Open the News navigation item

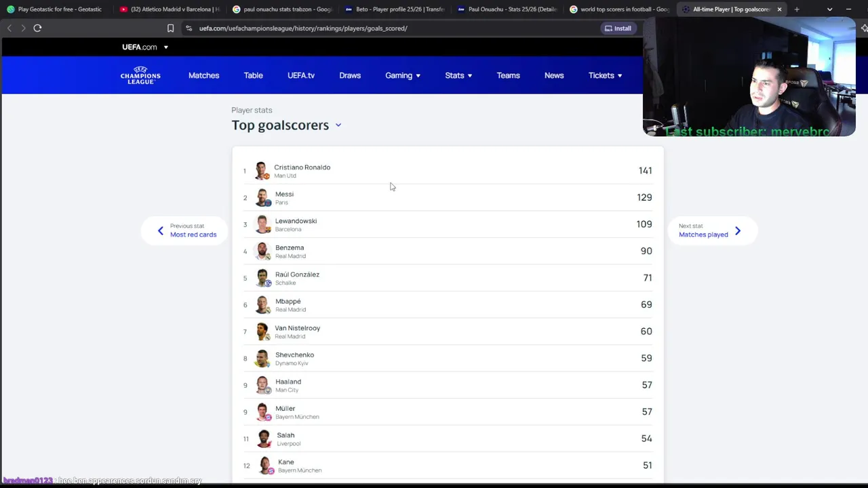554,75
